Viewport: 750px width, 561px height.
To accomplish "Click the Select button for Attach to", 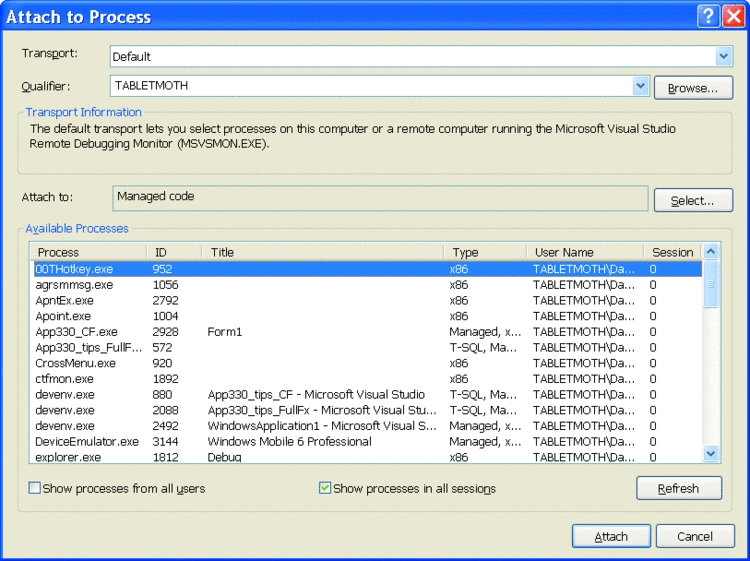I will [x=693, y=200].
